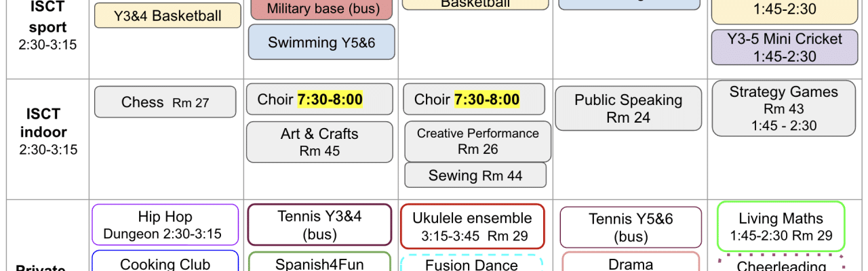Click the Hip Hop Dungeon box
The image size is (868, 271).
(165, 225)
